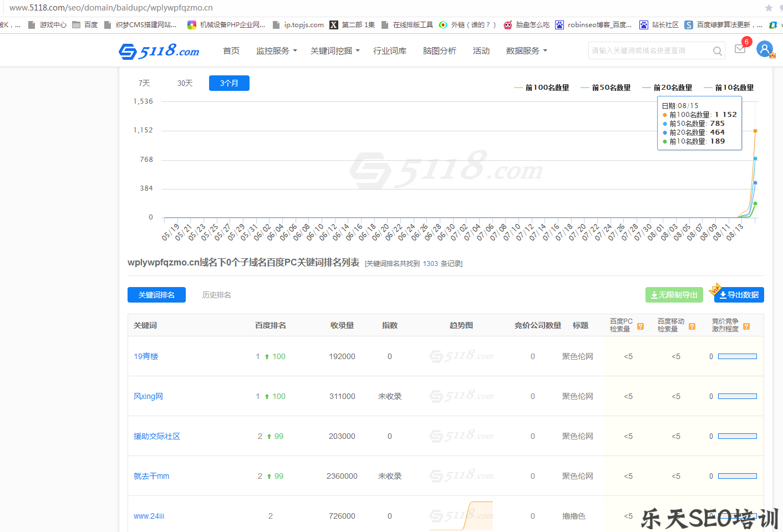This screenshot has height=532, width=783.
Task: Click the search magnifier icon
Action: (x=717, y=51)
